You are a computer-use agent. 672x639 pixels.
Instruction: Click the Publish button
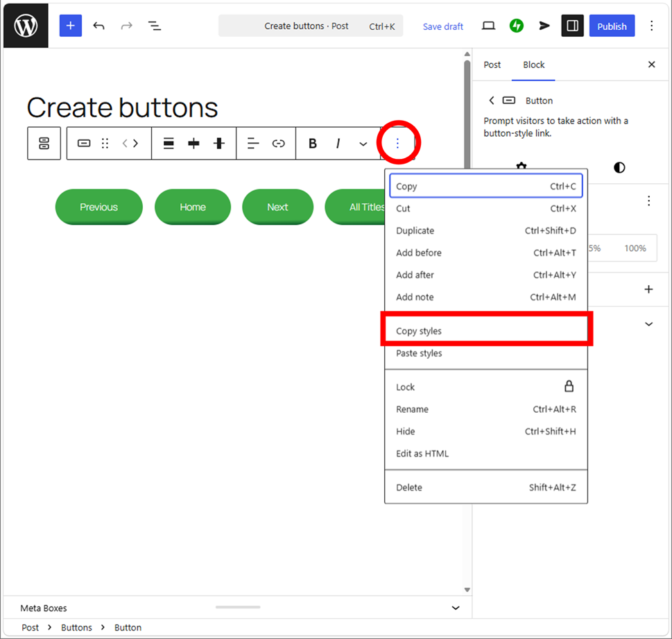(612, 26)
